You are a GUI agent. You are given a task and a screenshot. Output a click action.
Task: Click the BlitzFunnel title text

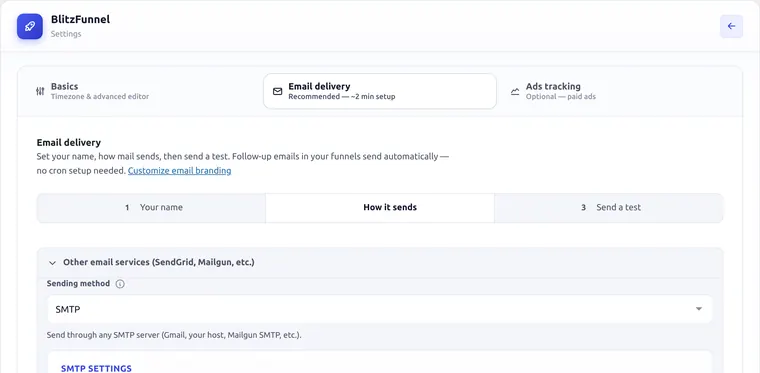80,19
